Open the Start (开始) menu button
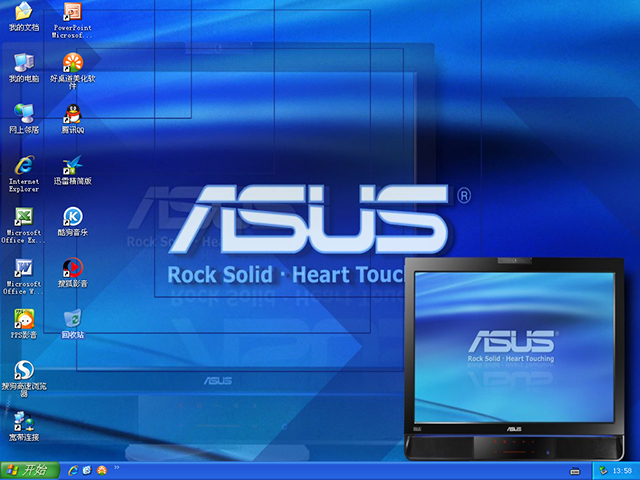The image size is (640, 480). [x=29, y=470]
